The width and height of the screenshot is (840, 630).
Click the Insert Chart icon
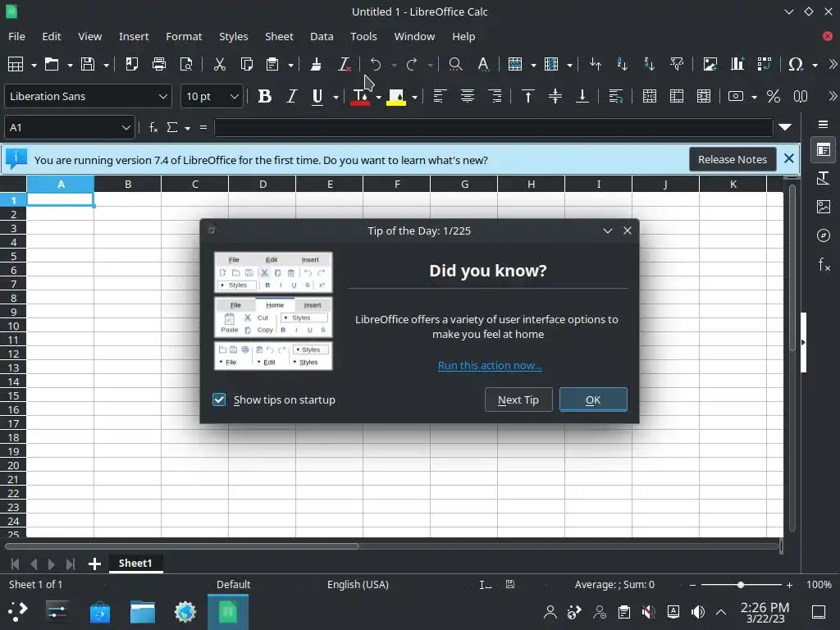pos(737,64)
